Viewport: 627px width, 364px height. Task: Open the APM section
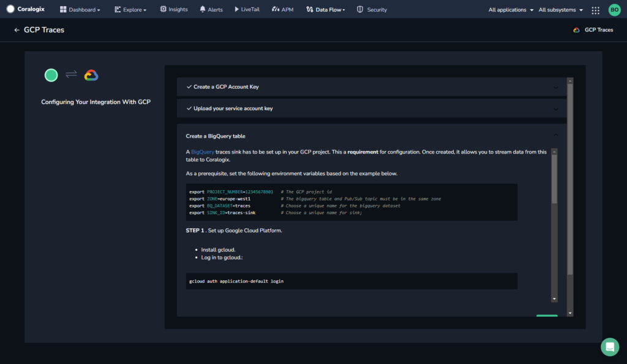pos(283,10)
